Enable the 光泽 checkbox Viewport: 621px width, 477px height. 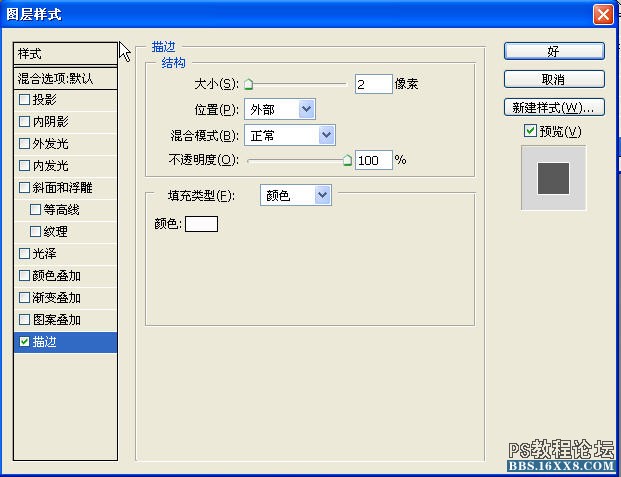(x=25, y=254)
